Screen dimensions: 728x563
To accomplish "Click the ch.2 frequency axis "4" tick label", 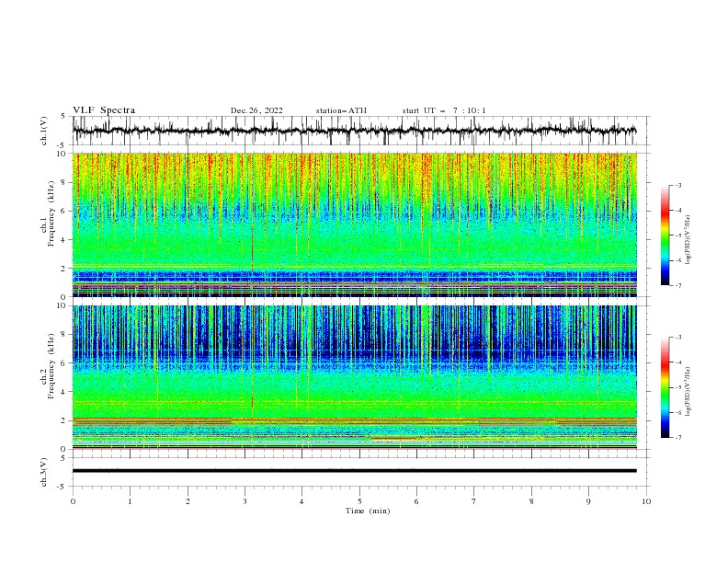I will 64,392.
